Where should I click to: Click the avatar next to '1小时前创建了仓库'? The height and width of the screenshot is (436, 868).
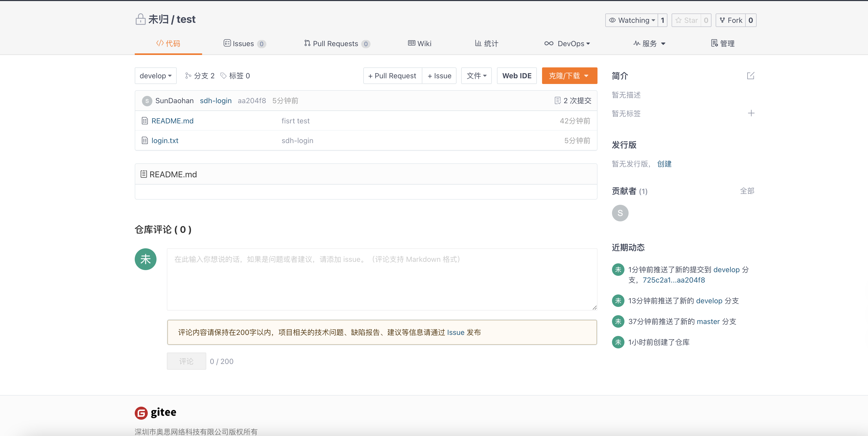pyautogui.click(x=618, y=342)
